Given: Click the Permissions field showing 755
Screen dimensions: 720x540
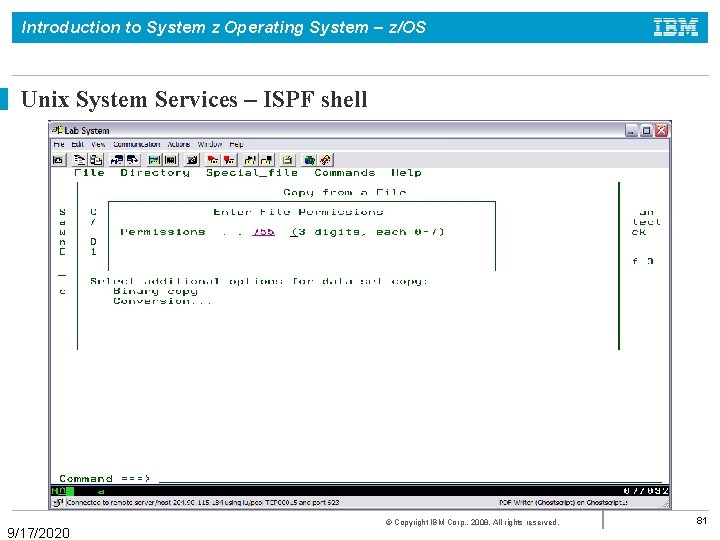Looking at the screenshot, I should [263, 232].
